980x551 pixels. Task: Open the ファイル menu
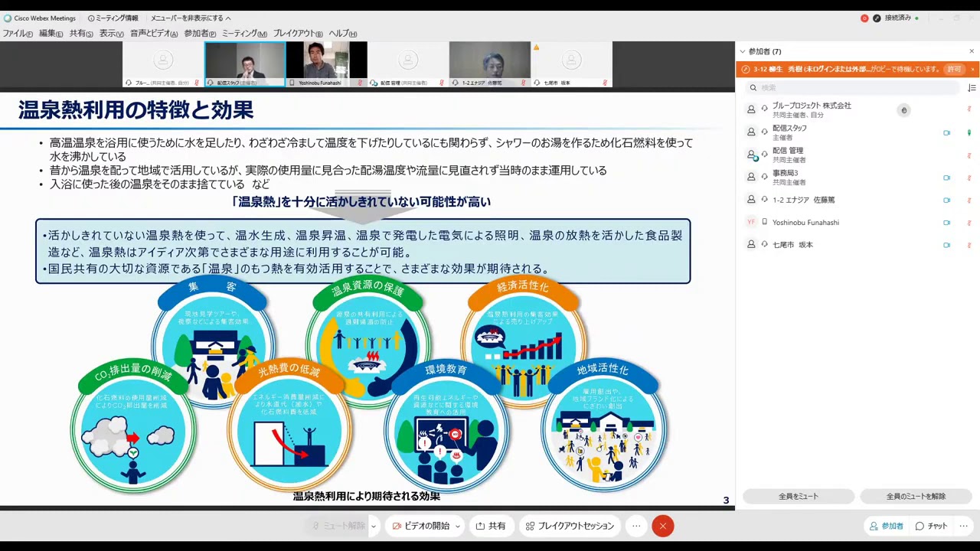pyautogui.click(x=18, y=34)
